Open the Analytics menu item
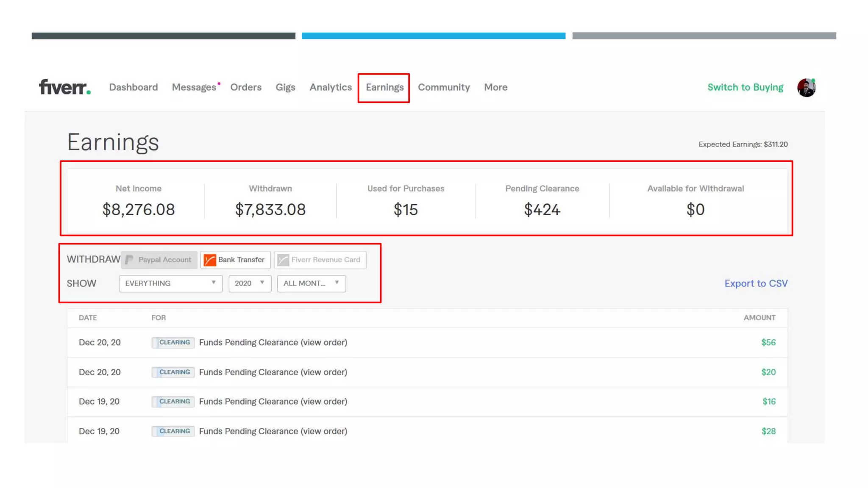This screenshot has height=488, width=868. tap(331, 87)
